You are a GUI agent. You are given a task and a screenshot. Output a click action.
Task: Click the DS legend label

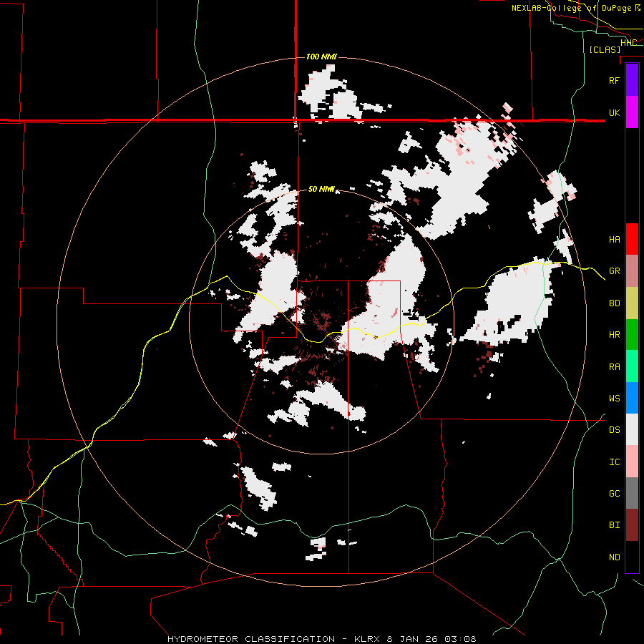pos(614,430)
